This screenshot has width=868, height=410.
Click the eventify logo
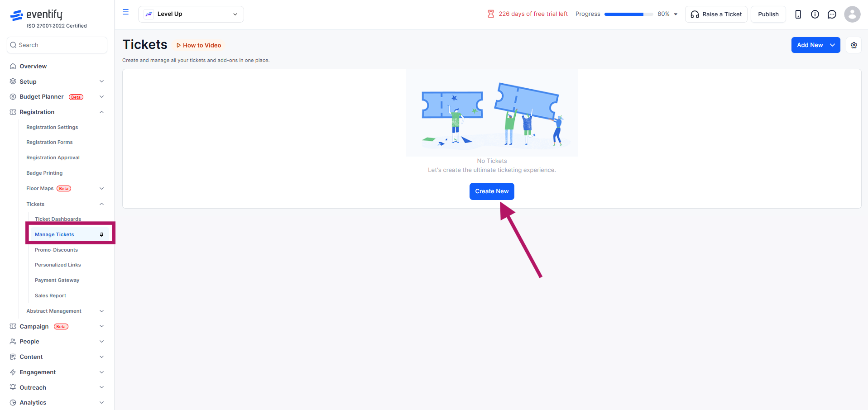point(36,15)
